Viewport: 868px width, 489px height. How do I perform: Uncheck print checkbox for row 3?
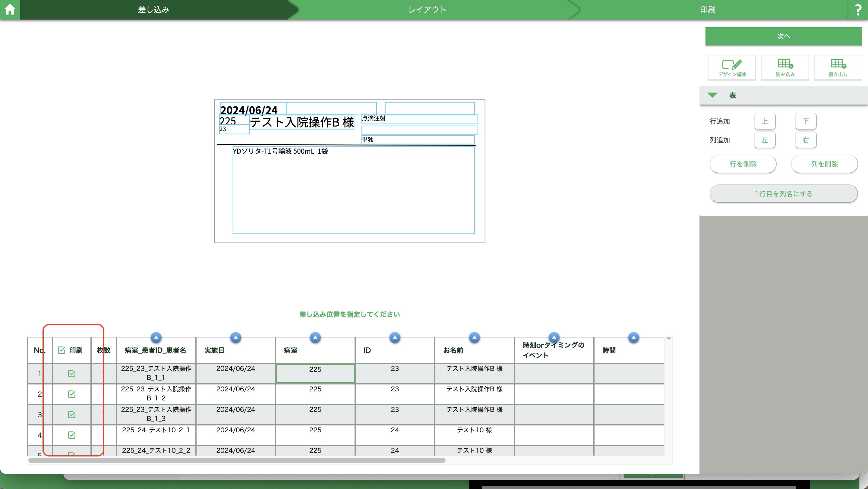click(71, 415)
